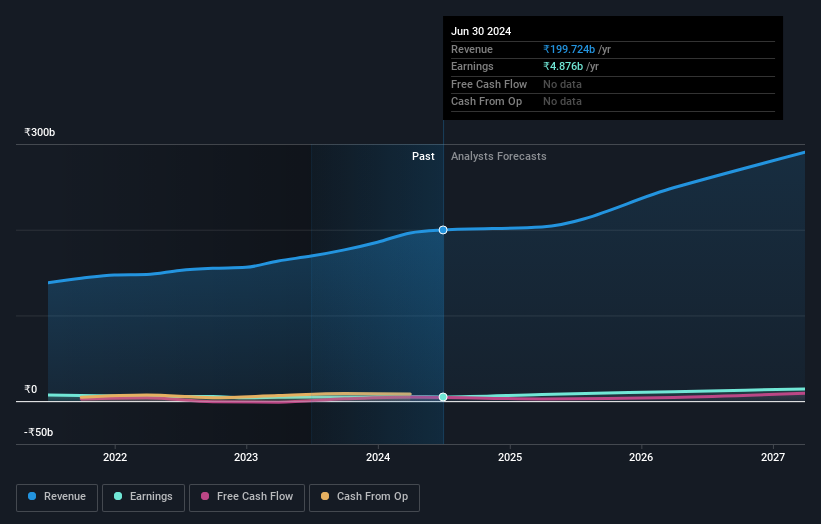The image size is (821, 524).
Task: Click the tooltip Revenue row label
Action: (x=472, y=49)
